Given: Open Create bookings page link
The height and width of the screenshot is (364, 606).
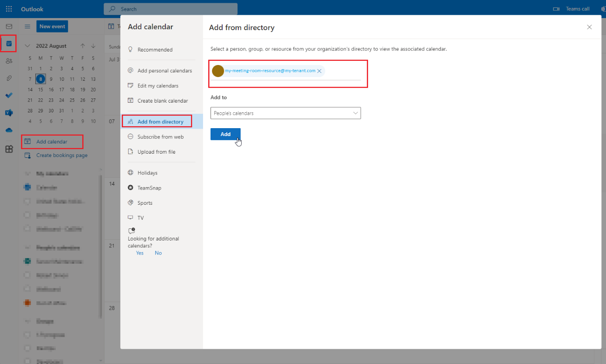Looking at the screenshot, I should click(62, 156).
